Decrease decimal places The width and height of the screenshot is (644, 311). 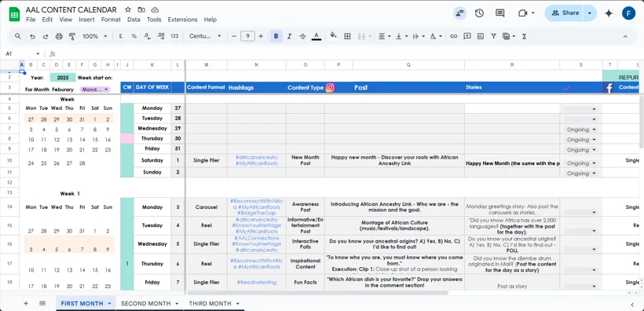(147, 36)
